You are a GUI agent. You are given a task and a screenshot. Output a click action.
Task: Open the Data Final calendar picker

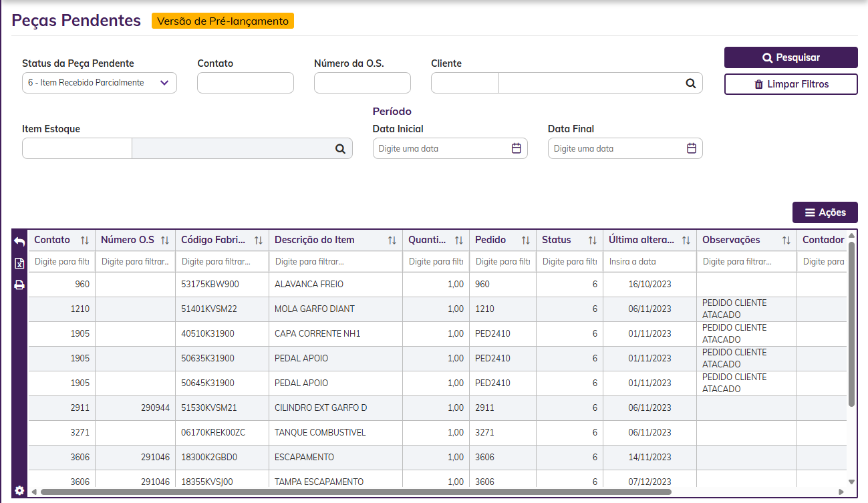pyautogui.click(x=692, y=148)
